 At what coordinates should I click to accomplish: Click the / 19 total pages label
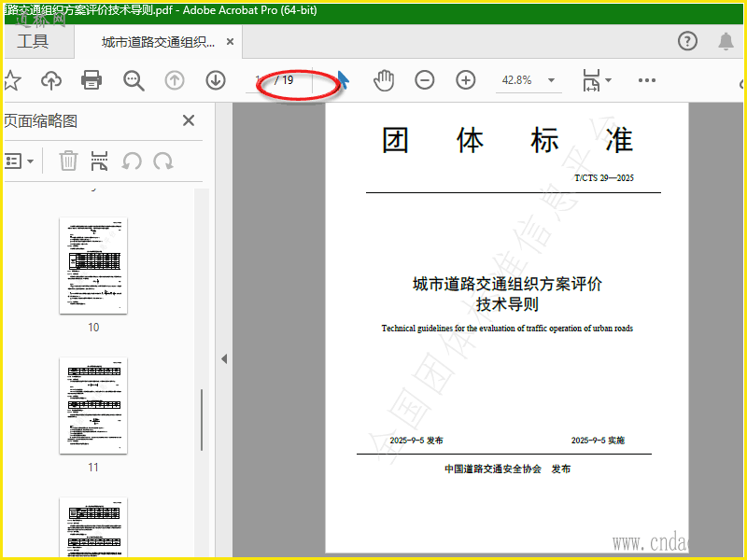284,80
